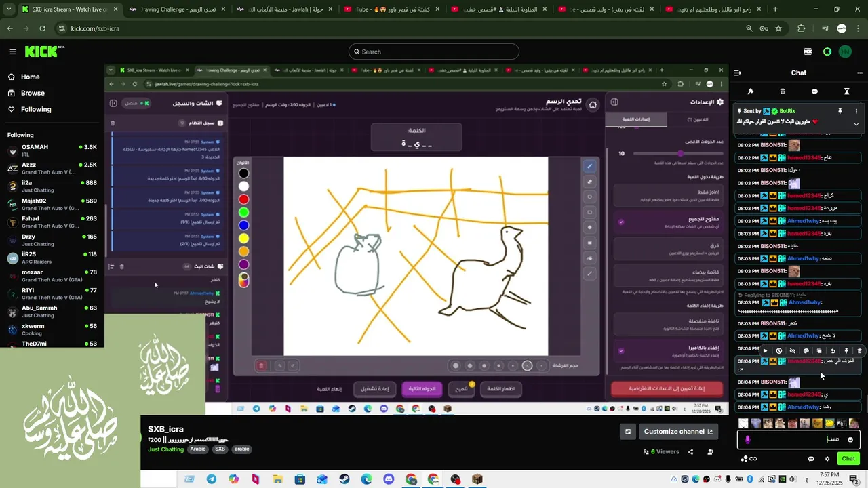Click the stream panel icon beside Customize channel
868x488 pixels.
coord(628,432)
